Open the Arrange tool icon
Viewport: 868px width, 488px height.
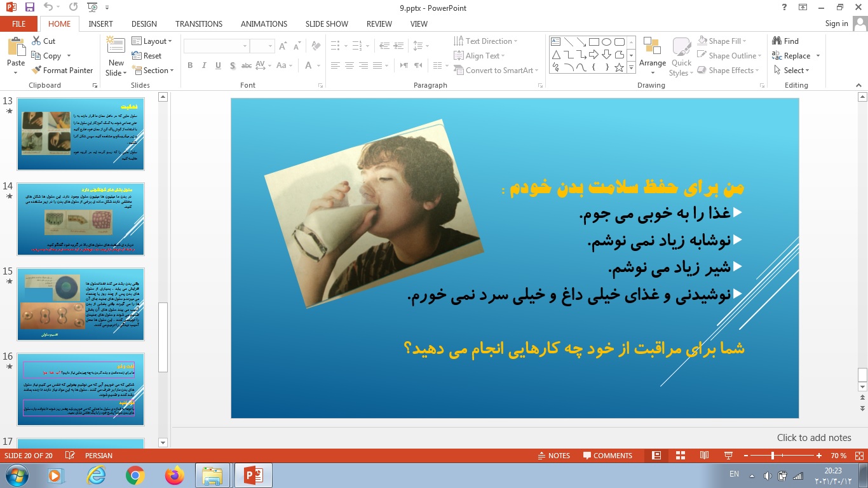pos(652,48)
